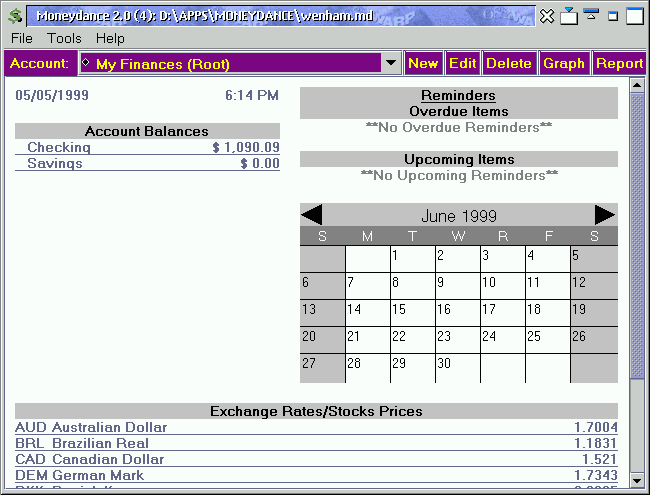The image size is (650, 495).
Task: Select June 26 on the calendar
Action: (594, 340)
